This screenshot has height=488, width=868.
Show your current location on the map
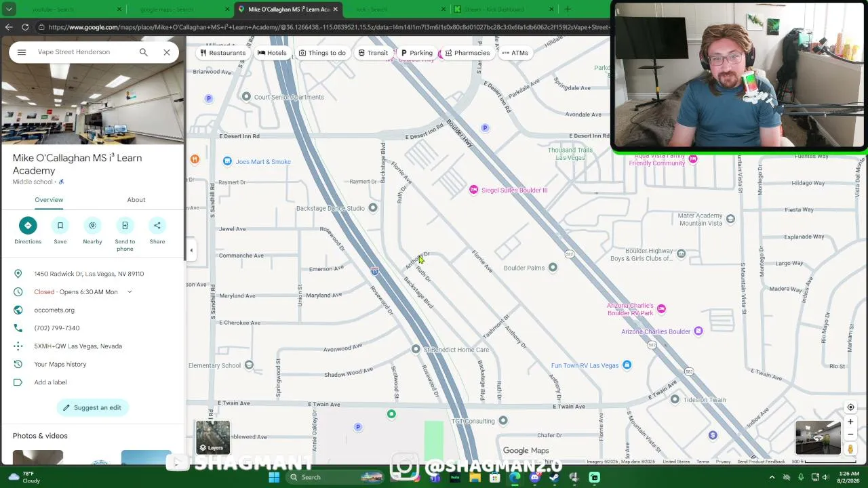point(850,407)
